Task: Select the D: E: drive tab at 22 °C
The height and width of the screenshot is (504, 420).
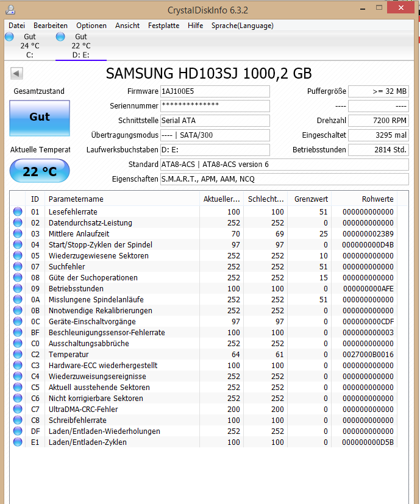Action: (80, 46)
